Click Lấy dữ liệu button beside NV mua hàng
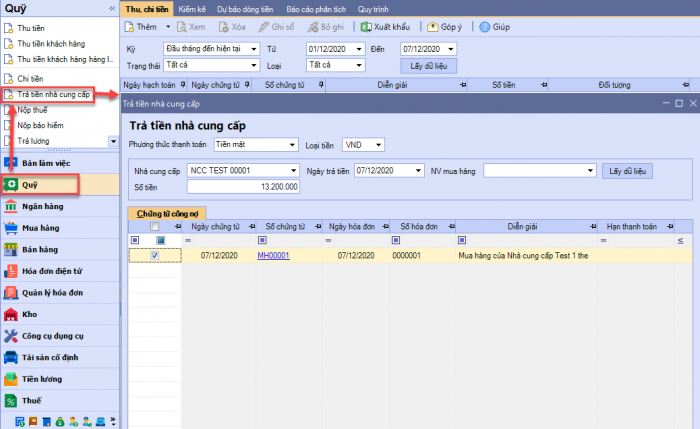 point(630,171)
